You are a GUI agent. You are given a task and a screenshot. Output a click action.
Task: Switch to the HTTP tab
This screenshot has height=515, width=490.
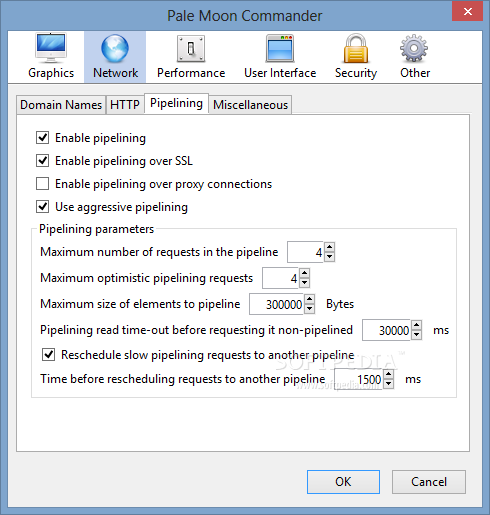[125, 105]
